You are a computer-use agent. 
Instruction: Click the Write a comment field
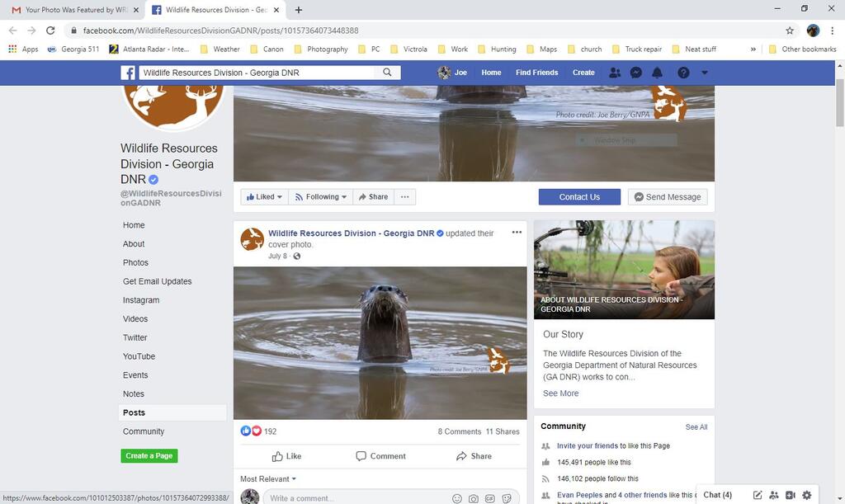pyautogui.click(x=356, y=498)
